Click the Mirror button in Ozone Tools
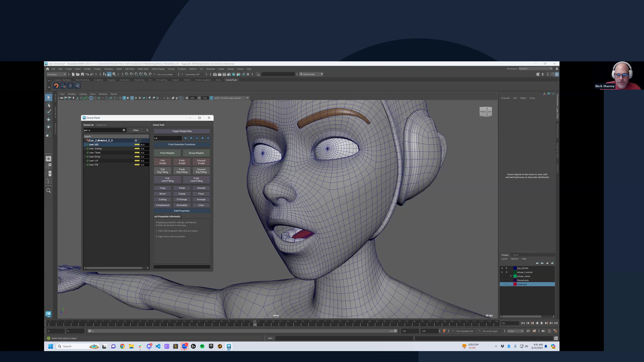Screen dimensions: 644x362 [x=163, y=194]
